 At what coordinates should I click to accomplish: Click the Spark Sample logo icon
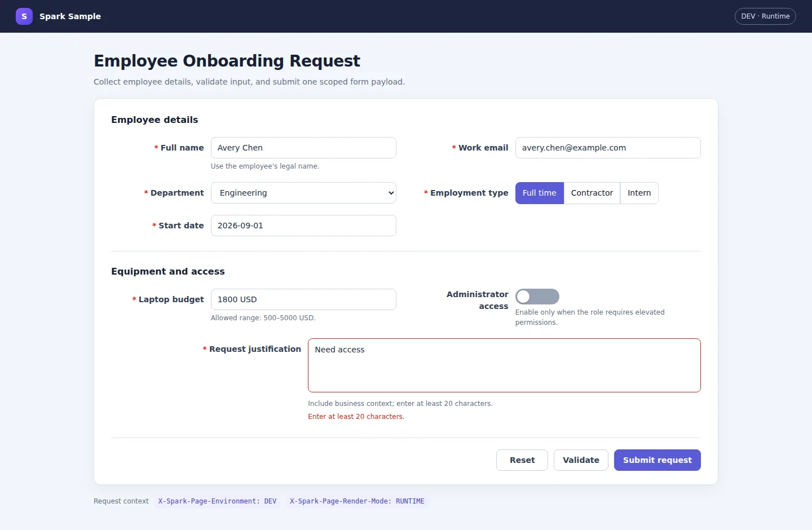[24, 16]
